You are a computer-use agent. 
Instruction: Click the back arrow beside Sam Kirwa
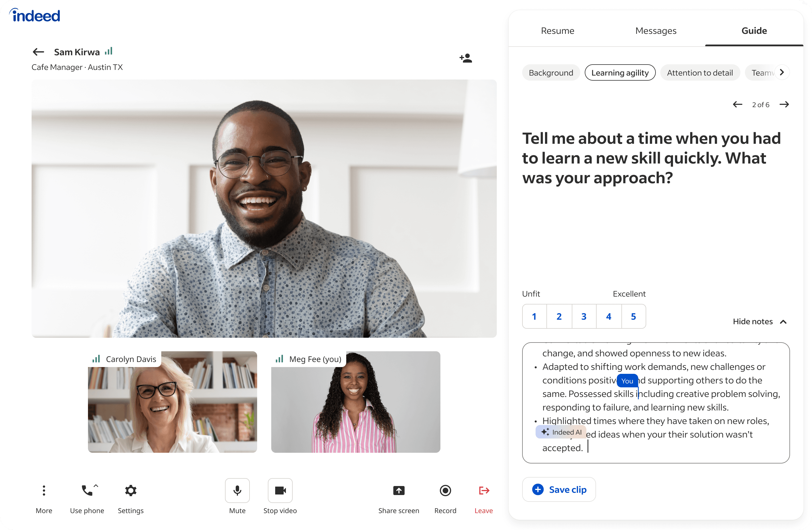(39, 52)
